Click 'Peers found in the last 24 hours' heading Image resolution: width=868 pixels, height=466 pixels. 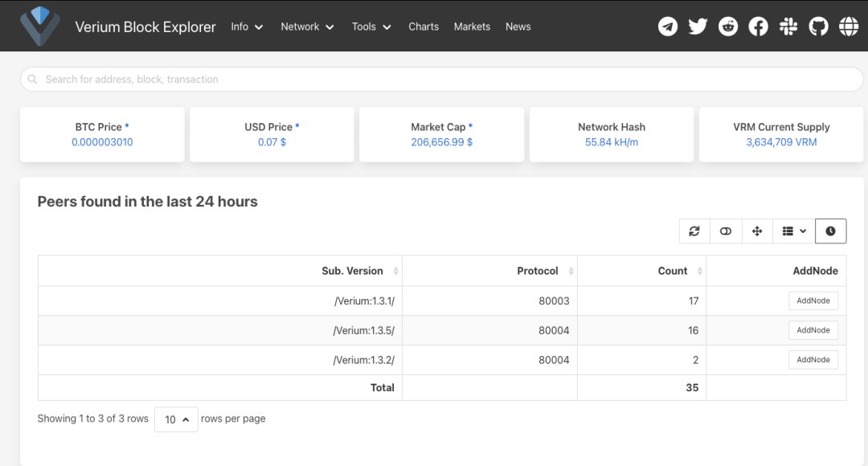pos(147,202)
